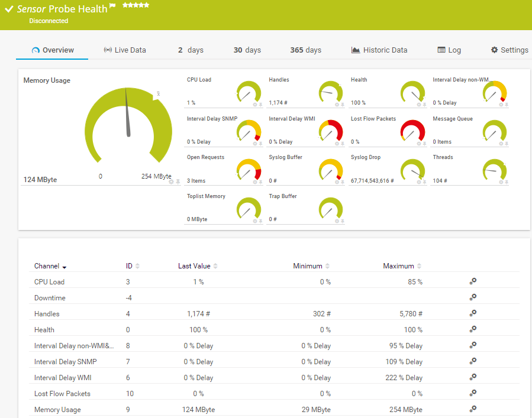Toggle the pin on the Memory Usage gauge
The image size is (532, 418).
click(x=176, y=182)
